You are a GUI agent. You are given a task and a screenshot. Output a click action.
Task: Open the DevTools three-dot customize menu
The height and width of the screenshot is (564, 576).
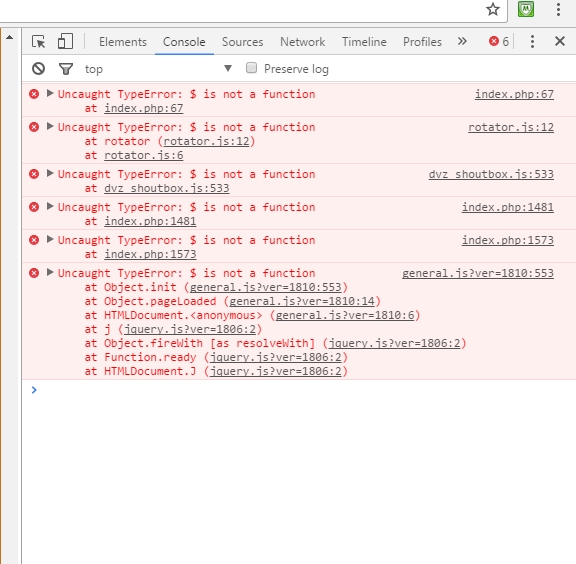coord(532,42)
